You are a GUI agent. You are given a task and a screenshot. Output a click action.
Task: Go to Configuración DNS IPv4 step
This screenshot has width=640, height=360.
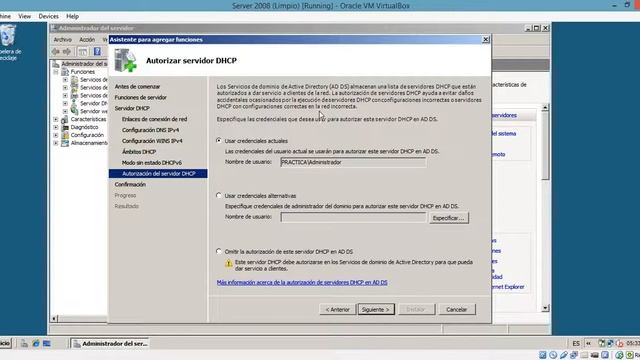[150, 130]
